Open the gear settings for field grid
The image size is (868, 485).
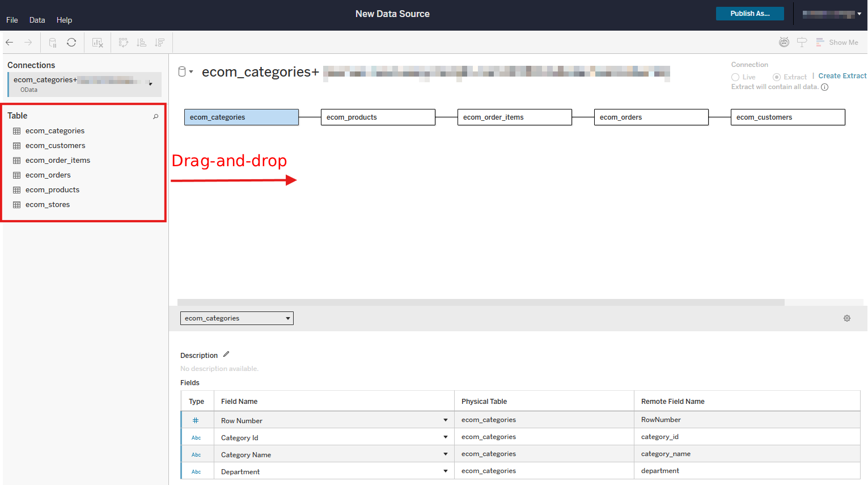point(847,318)
